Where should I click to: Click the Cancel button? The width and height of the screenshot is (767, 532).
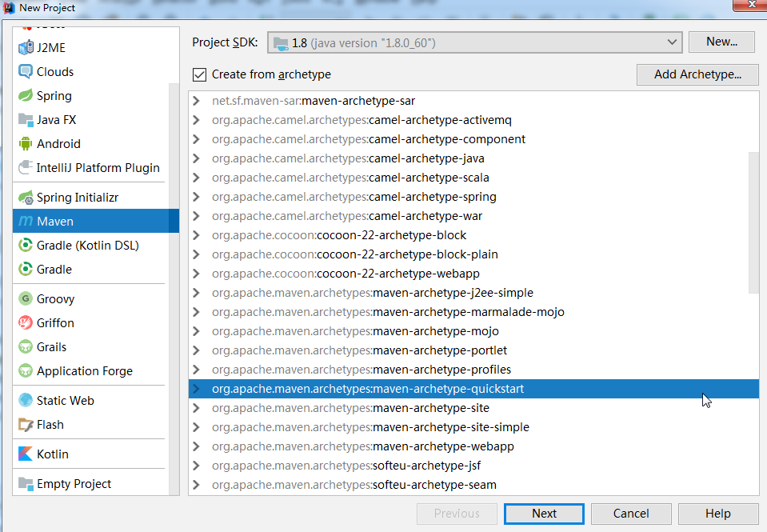pos(631,514)
